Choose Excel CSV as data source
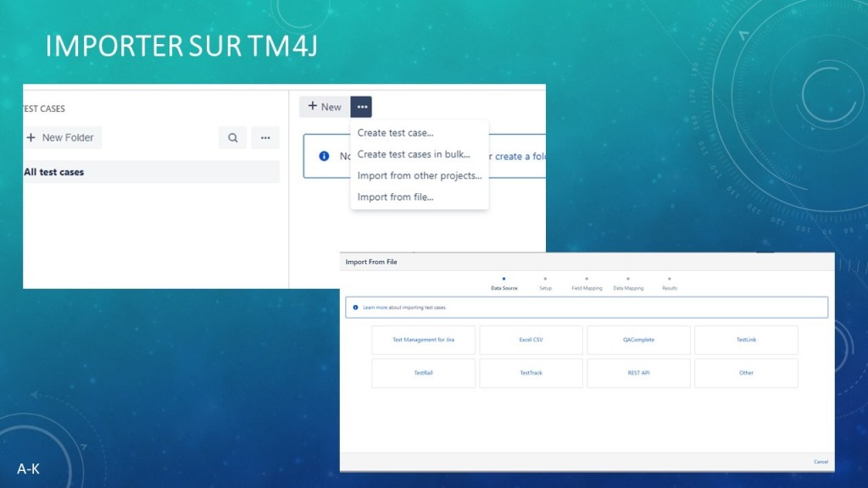 531,340
